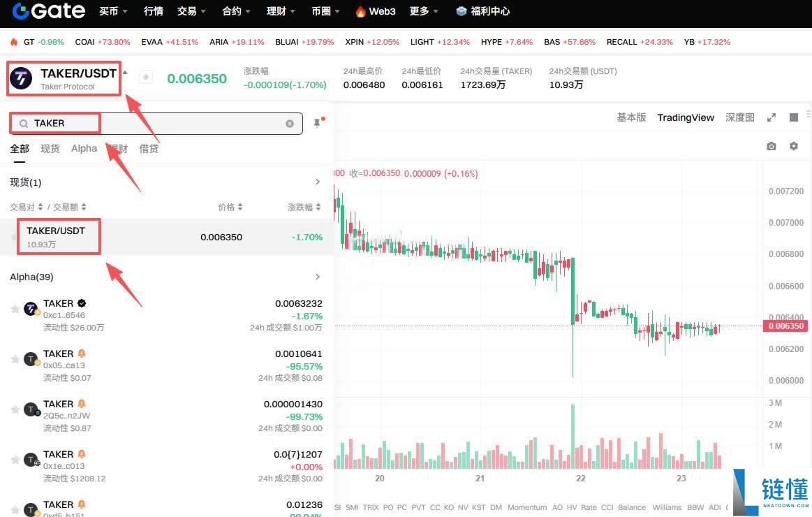This screenshot has width=812, height=517.
Task: Open the 买币 dropdown menu
Action: pos(113,11)
